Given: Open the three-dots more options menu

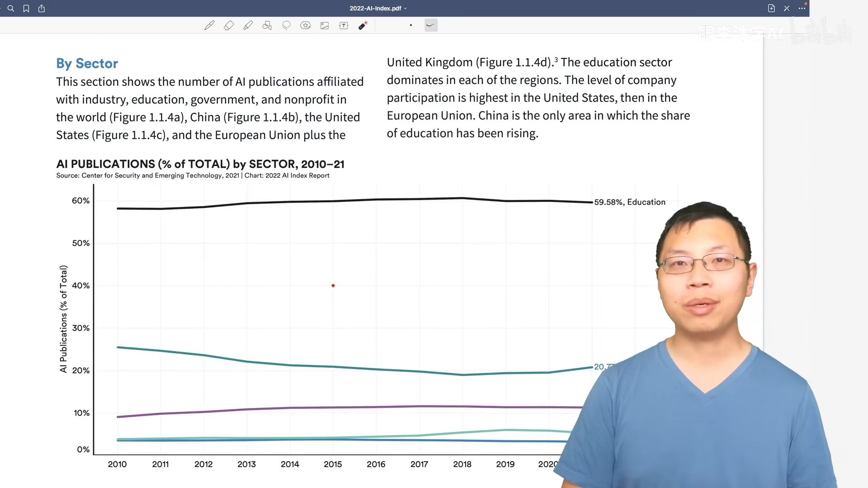Looking at the screenshot, I should tap(802, 8).
